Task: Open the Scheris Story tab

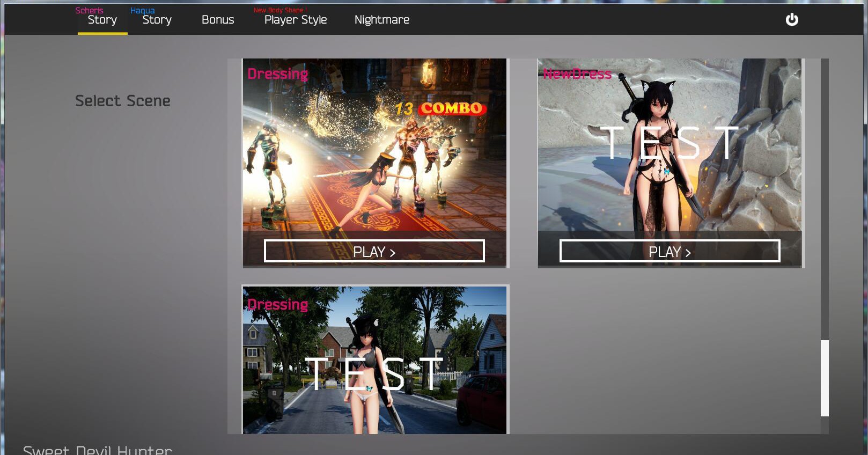Action: pos(102,20)
